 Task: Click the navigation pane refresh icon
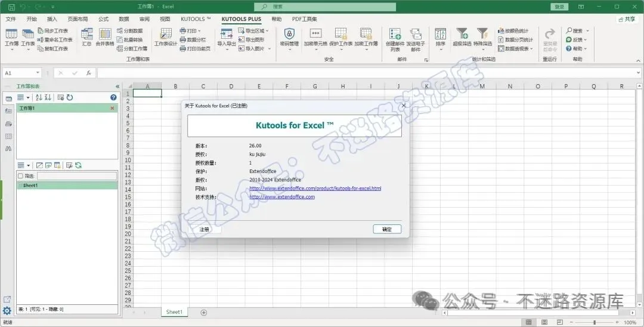coord(70,97)
